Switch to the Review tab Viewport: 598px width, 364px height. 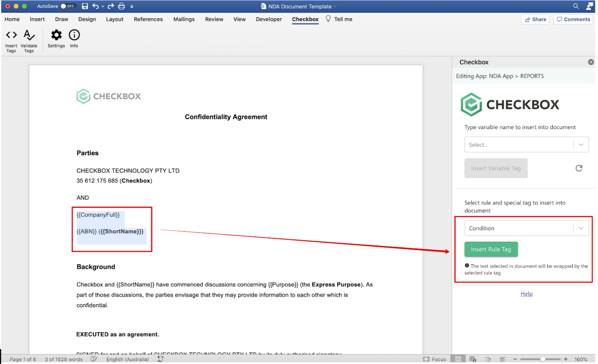[214, 19]
